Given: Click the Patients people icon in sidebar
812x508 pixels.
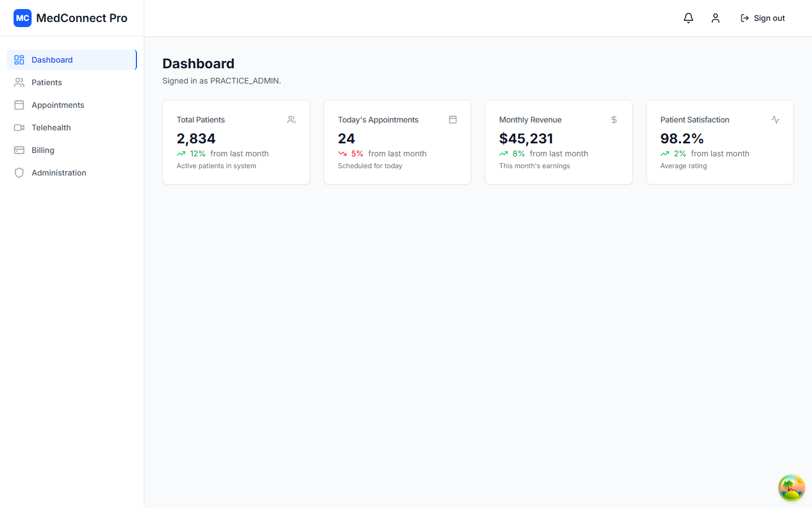Looking at the screenshot, I should tap(19, 82).
